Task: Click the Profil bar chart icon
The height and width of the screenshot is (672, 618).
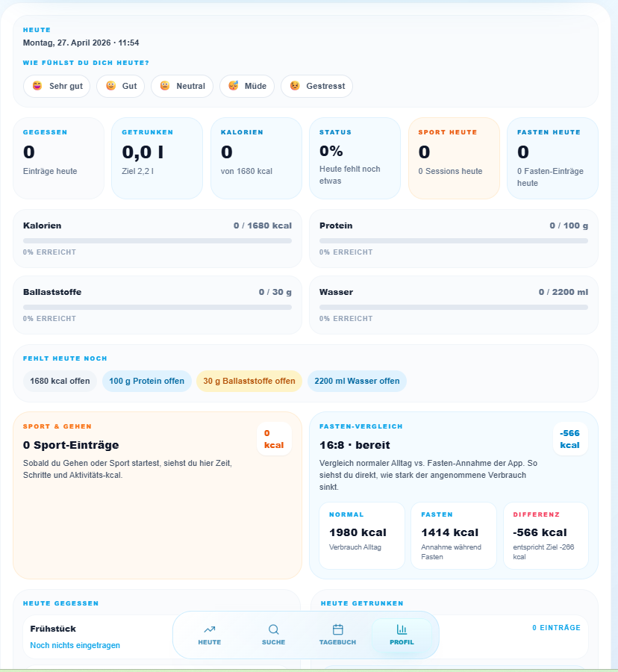Action: [x=402, y=629]
